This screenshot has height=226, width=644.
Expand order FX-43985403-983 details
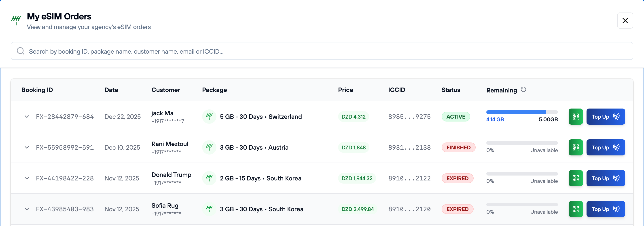tap(27, 209)
